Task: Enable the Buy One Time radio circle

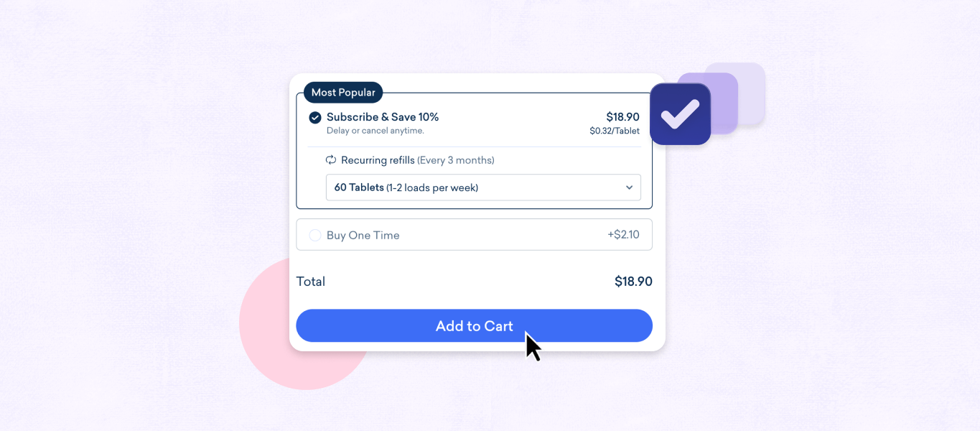Action: [315, 235]
